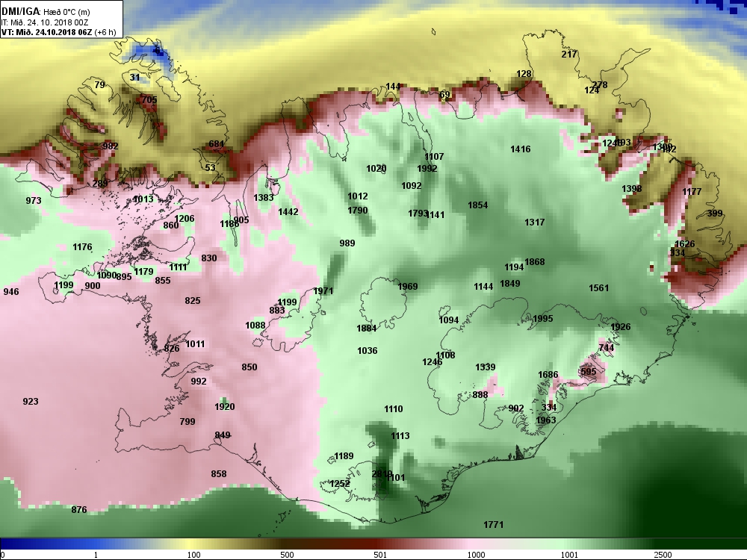Click the map value "1398"

pyautogui.click(x=632, y=189)
